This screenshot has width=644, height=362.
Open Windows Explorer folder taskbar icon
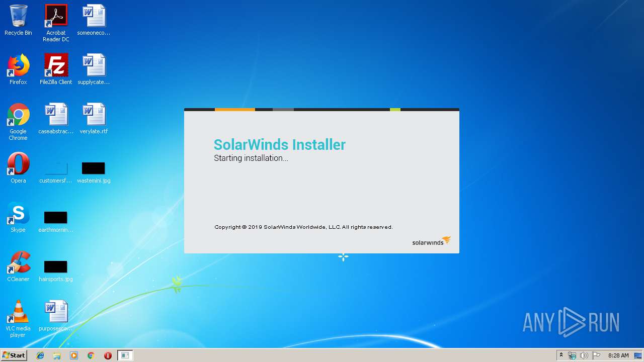click(57, 355)
